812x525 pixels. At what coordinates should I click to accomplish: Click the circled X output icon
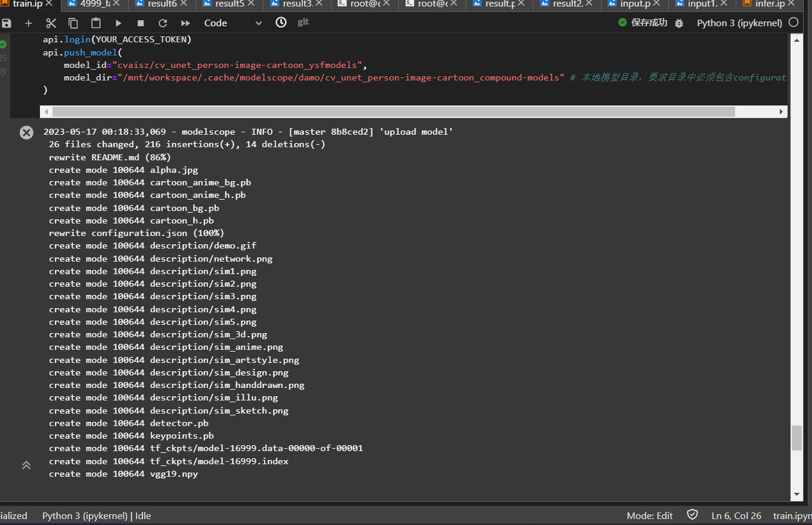point(26,132)
